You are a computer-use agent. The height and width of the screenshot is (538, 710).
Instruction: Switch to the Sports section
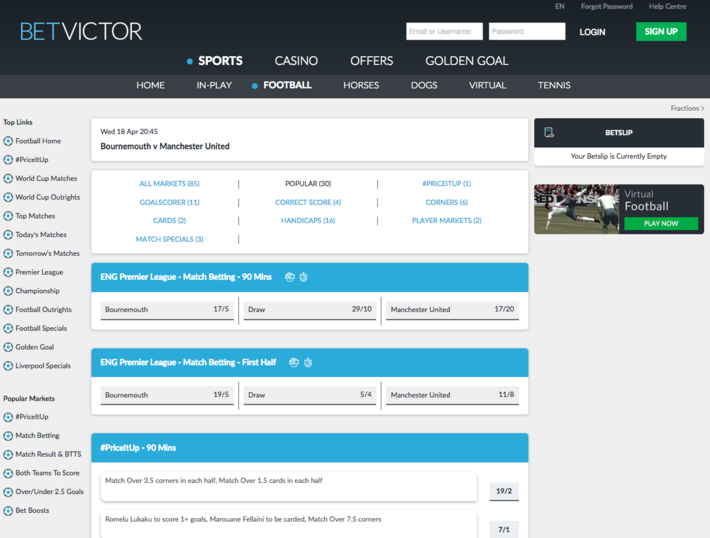[220, 61]
